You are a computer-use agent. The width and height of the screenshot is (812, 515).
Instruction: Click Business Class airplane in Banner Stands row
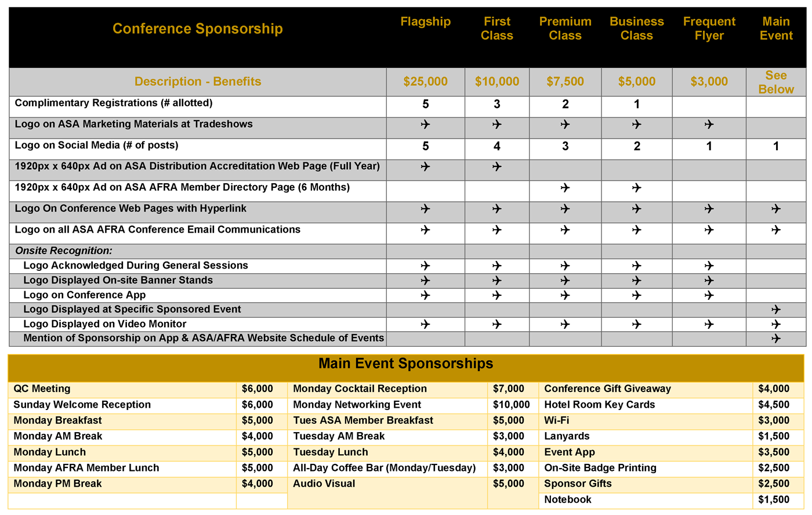tap(636, 281)
